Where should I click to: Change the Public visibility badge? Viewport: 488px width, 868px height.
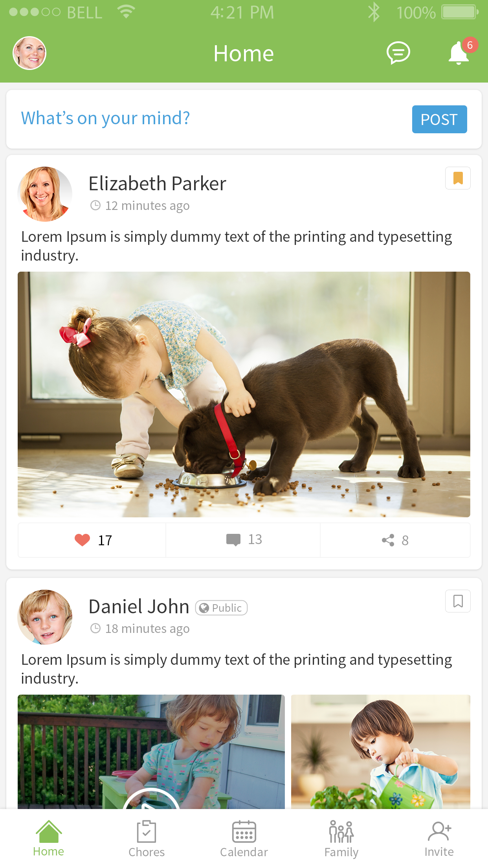[221, 608]
